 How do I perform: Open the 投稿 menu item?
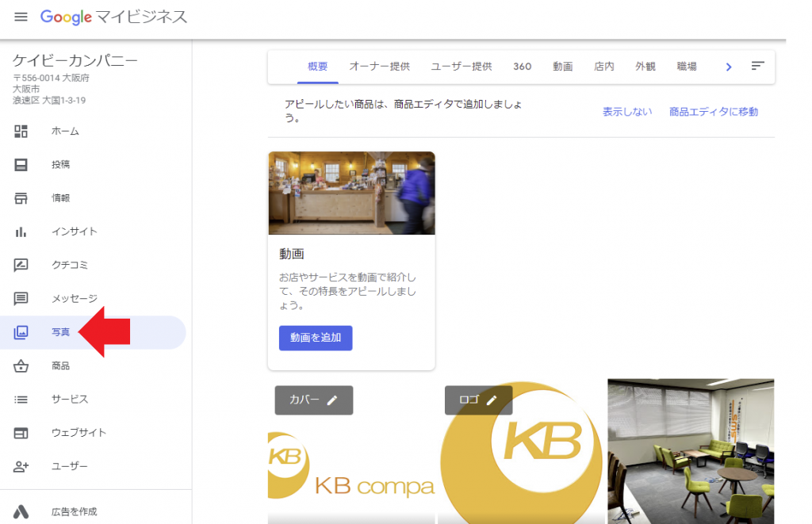coord(94,165)
